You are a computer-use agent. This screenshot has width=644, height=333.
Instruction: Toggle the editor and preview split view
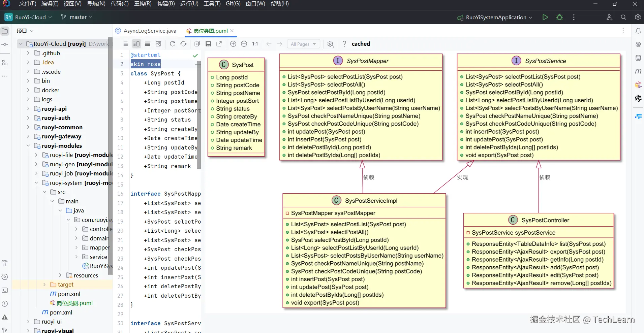tap(136, 44)
